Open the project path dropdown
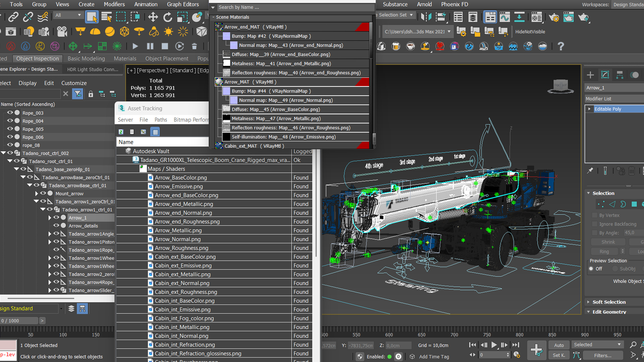Image resolution: width=644 pixels, height=362 pixels. pyautogui.click(x=418, y=32)
